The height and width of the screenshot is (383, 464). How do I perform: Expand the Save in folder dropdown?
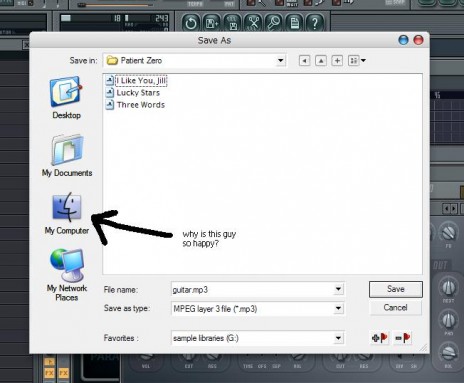pos(281,61)
